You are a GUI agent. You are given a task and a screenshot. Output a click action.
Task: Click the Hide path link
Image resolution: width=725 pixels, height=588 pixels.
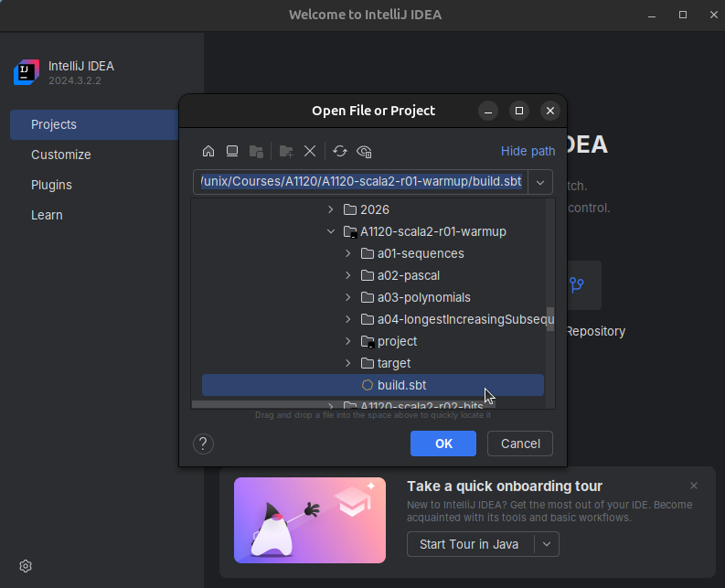[528, 151]
